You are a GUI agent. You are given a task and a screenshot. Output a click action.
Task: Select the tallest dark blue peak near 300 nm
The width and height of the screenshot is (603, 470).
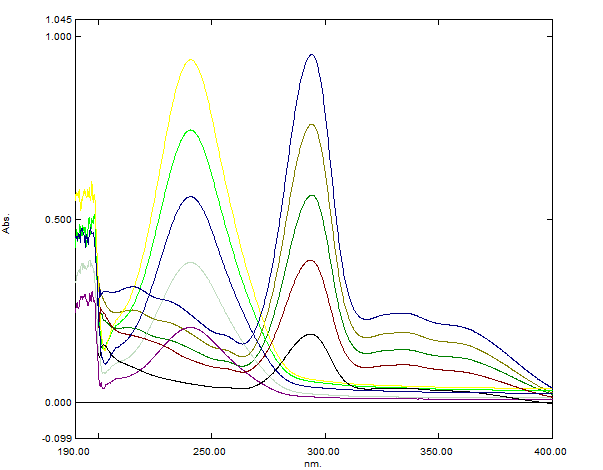[x=311, y=55]
